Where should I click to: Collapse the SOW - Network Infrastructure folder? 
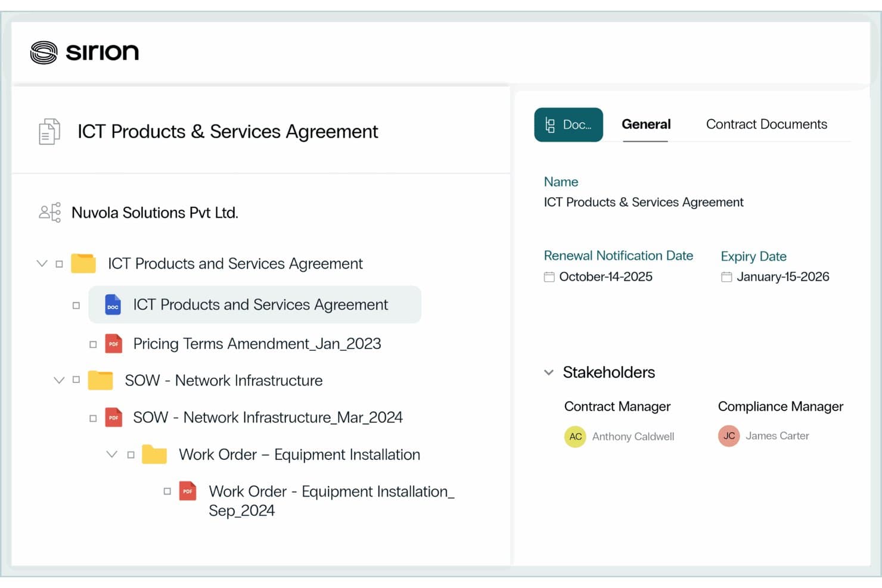tap(59, 379)
